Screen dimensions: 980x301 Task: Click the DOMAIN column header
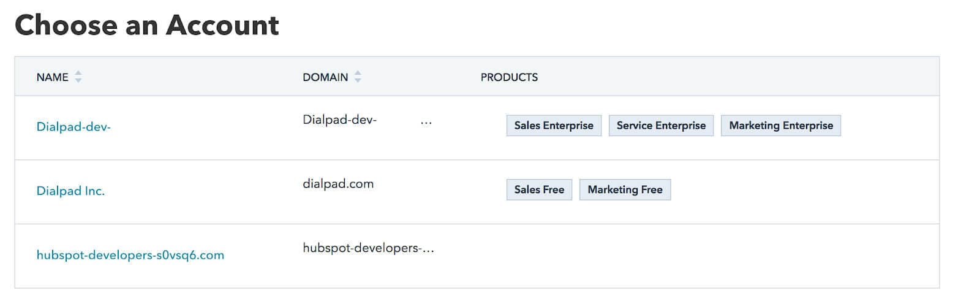(x=325, y=77)
